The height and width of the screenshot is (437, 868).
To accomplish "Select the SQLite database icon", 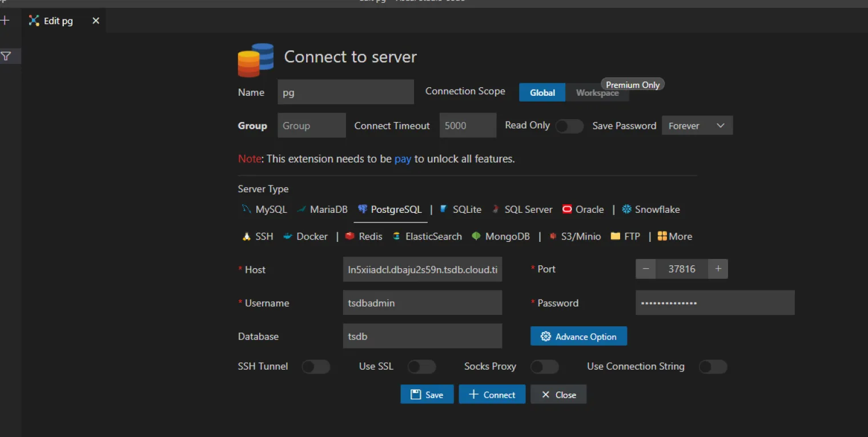I will [x=444, y=209].
